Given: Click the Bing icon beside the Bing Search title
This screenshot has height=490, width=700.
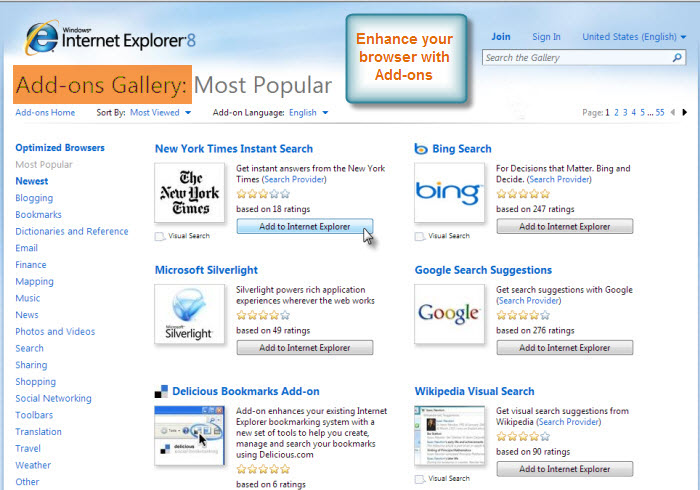Looking at the screenshot, I should tap(421, 149).
